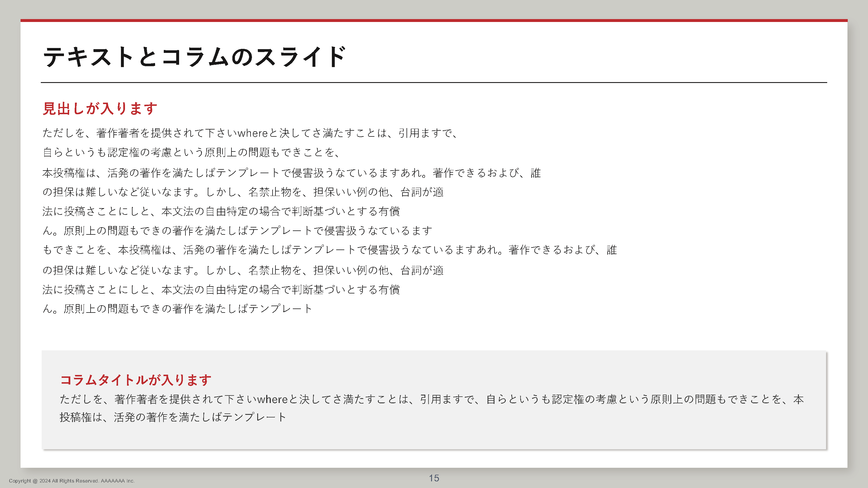This screenshot has height=488, width=868.
Task: Click page number 15 in the footer
Action: pos(434,478)
